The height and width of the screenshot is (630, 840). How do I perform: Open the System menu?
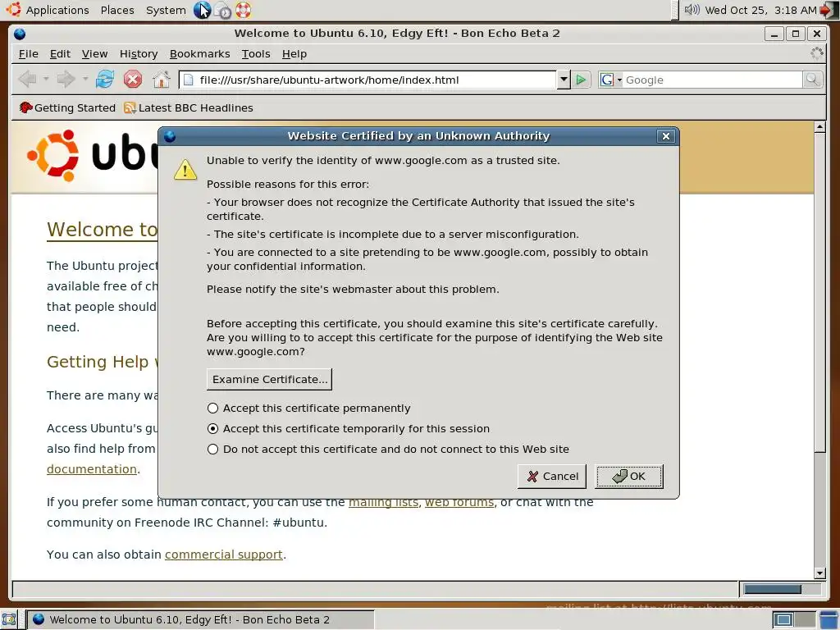coord(166,10)
